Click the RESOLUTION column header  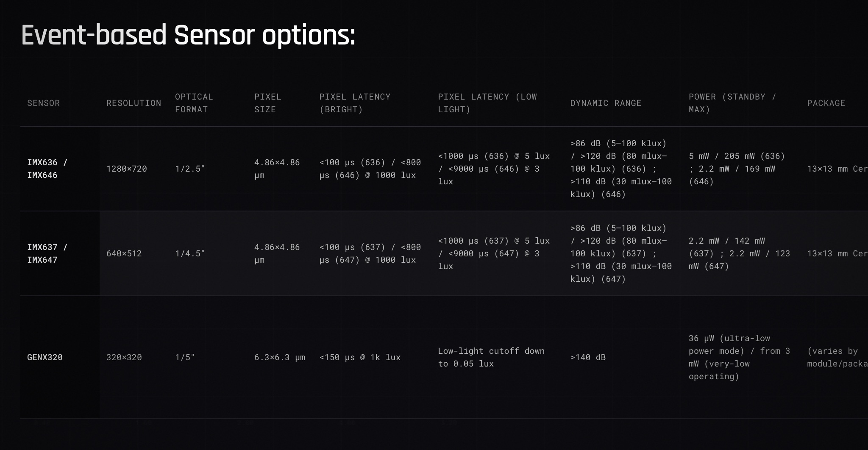(134, 103)
